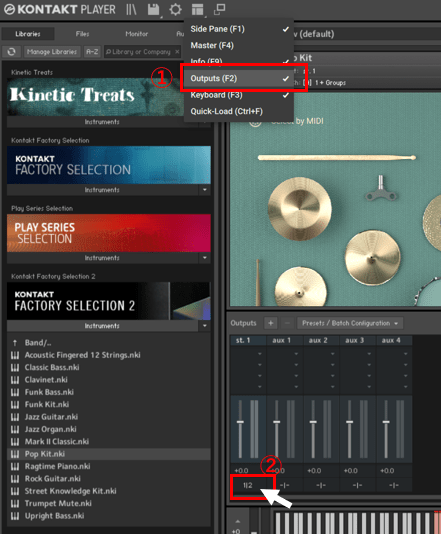
Task: Select Rock Guitar.nki in the list
Action: [109, 478]
